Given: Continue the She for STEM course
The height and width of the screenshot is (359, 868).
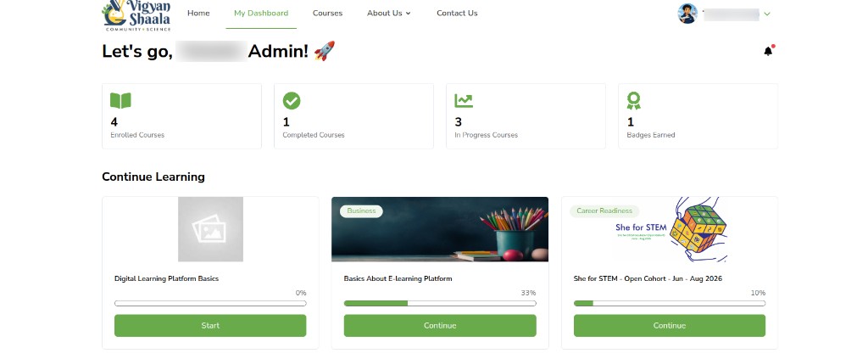Looking at the screenshot, I should pyautogui.click(x=670, y=326).
